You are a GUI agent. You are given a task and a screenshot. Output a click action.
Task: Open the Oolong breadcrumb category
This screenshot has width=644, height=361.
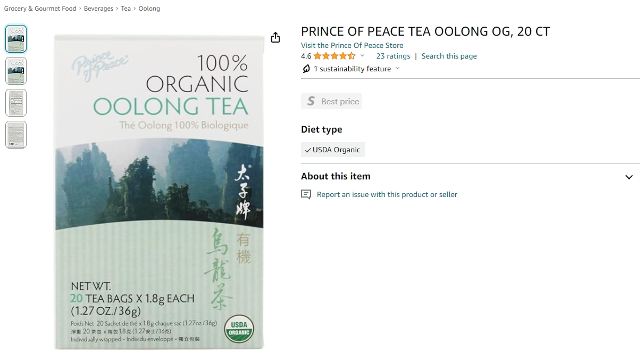(149, 9)
